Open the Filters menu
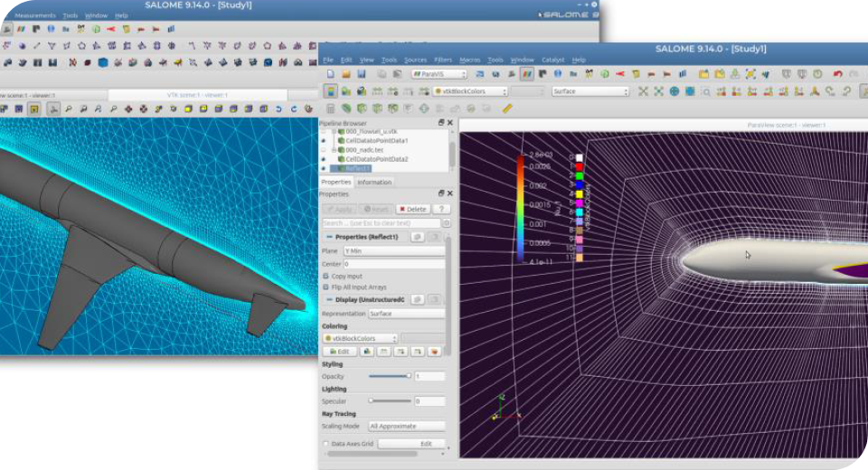 click(x=443, y=60)
